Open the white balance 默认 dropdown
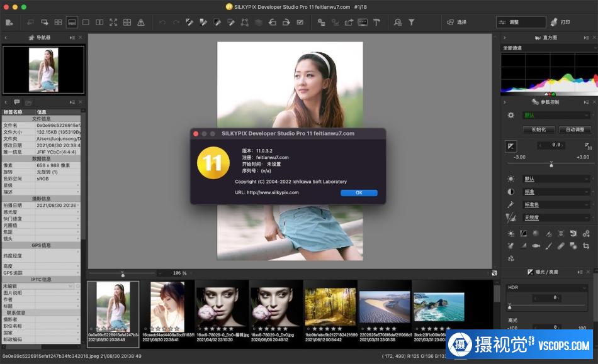Viewport: 598px width, 364px height. coord(556,179)
